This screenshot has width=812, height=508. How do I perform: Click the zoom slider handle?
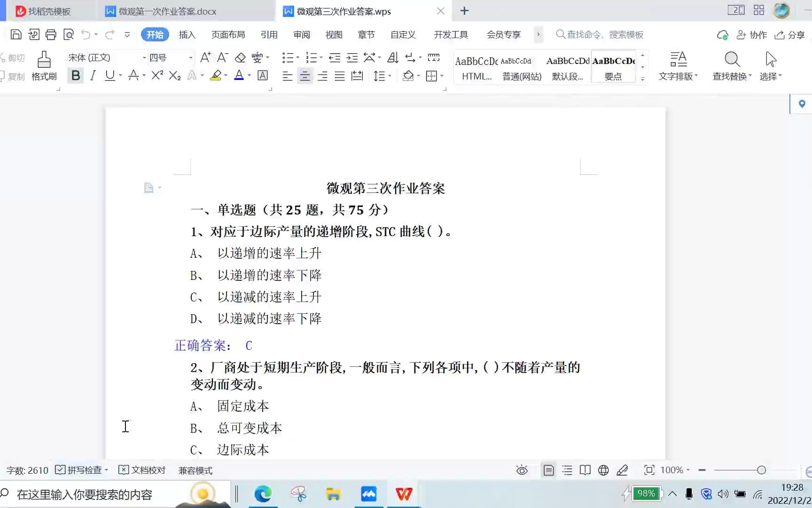[762, 470]
